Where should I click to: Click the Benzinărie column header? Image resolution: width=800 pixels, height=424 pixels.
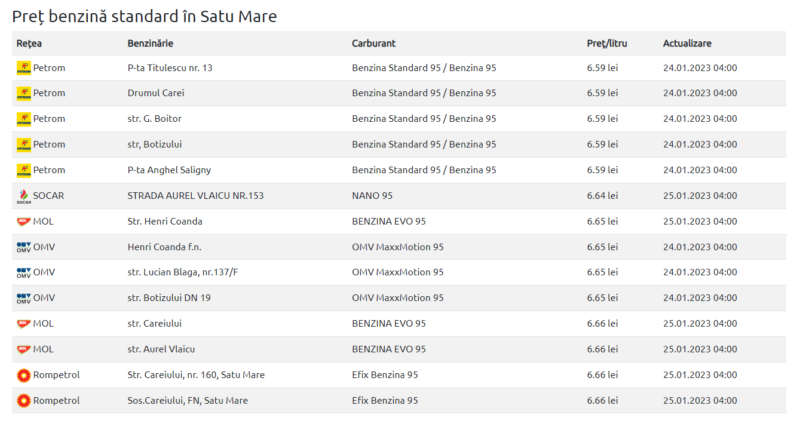151,43
